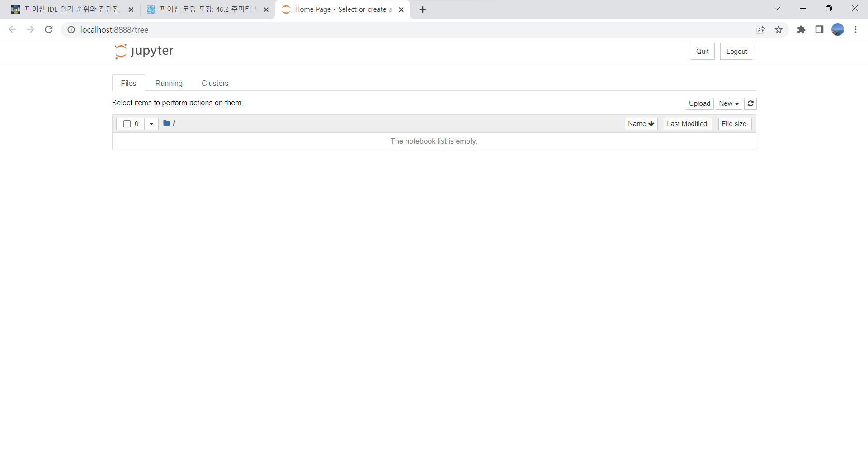Check the select-all items checkbox

(x=127, y=124)
